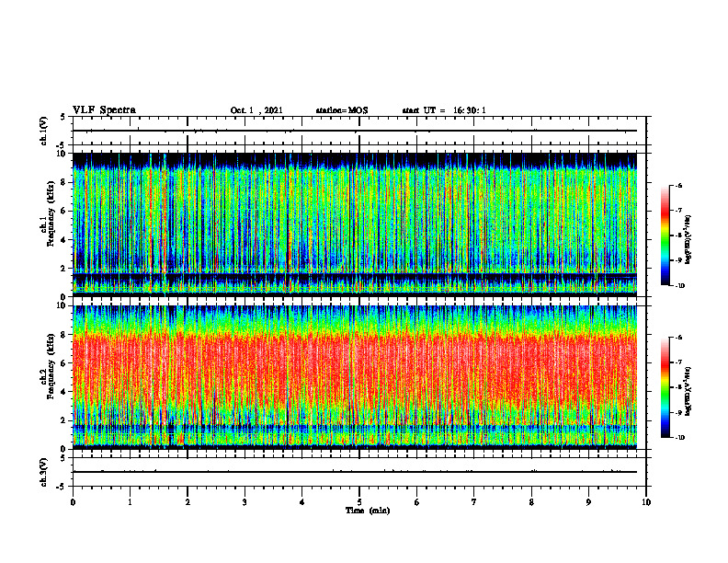Click time-axis tick label "9"
This screenshot has width=728, height=563.
coord(588,502)
